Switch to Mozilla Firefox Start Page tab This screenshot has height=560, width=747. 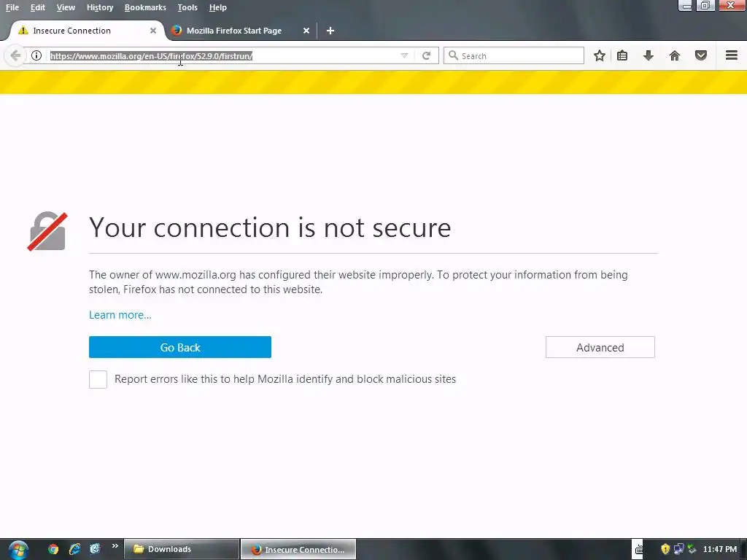241,31
